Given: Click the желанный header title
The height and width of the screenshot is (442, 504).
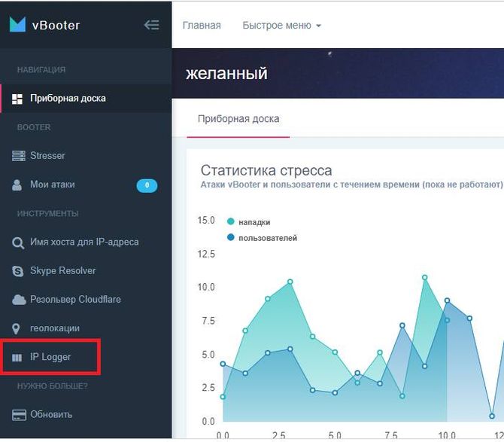Looking at the screenshot, I should (226, 74).
